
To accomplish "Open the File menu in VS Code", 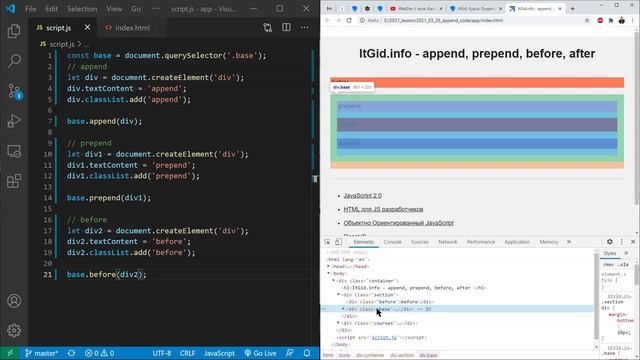I will click(x=31, y=9).
